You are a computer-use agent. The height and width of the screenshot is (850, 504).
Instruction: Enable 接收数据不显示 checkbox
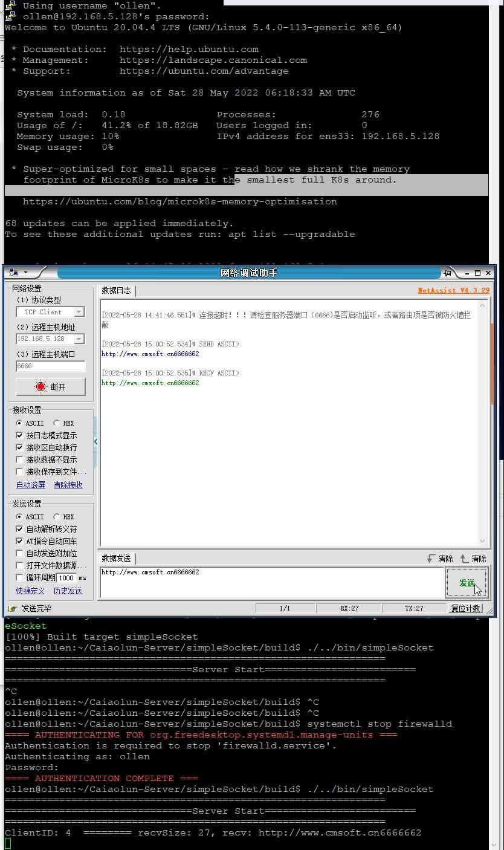click(19, 459)
